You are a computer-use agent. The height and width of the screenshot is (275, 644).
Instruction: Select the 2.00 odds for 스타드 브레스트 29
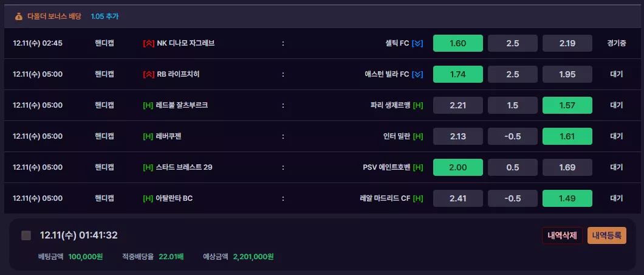[458, 167]
